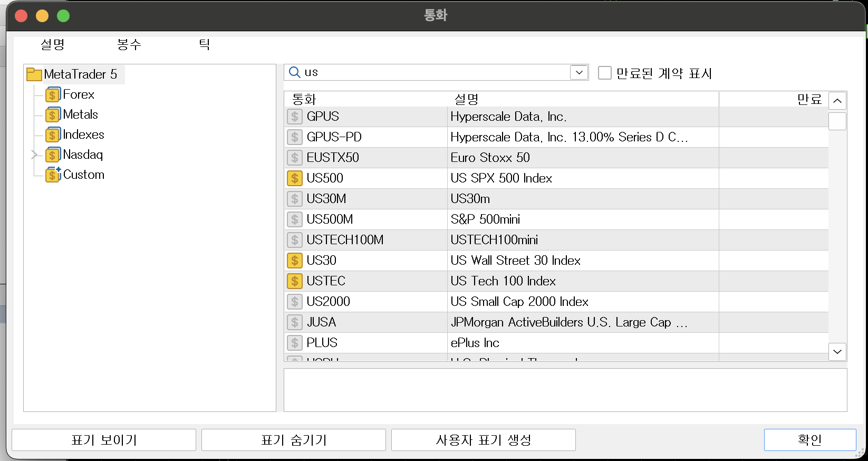Click the USTECH100M symbol dollar icon
The width and height of the screenshot is (868, 461).
[295, 240]
